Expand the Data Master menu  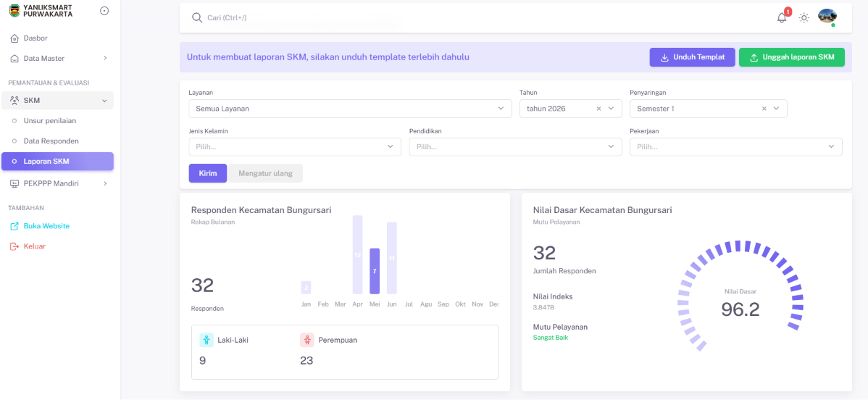[57, 58]
